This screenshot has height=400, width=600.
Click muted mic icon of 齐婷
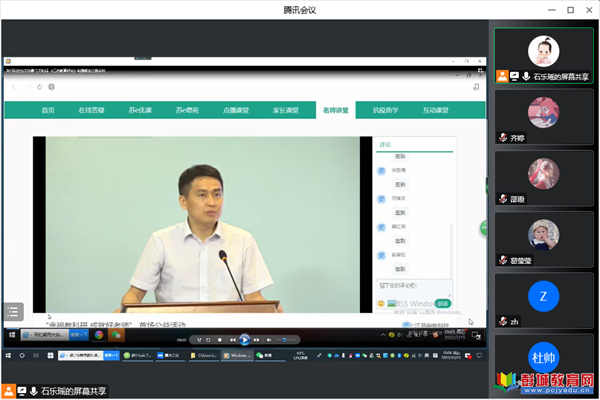(503, 137)
